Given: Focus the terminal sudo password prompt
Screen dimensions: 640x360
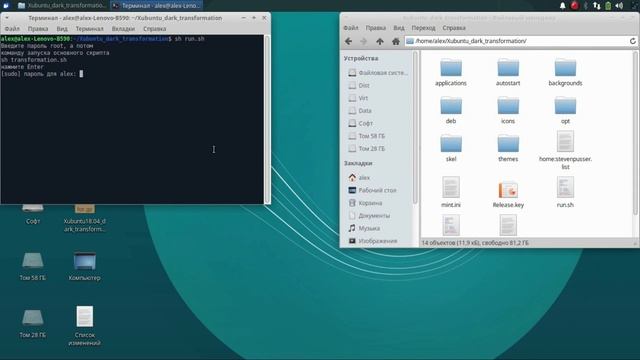Looking at the screenshot, I should pyautogui.click(x=81, y=74).
